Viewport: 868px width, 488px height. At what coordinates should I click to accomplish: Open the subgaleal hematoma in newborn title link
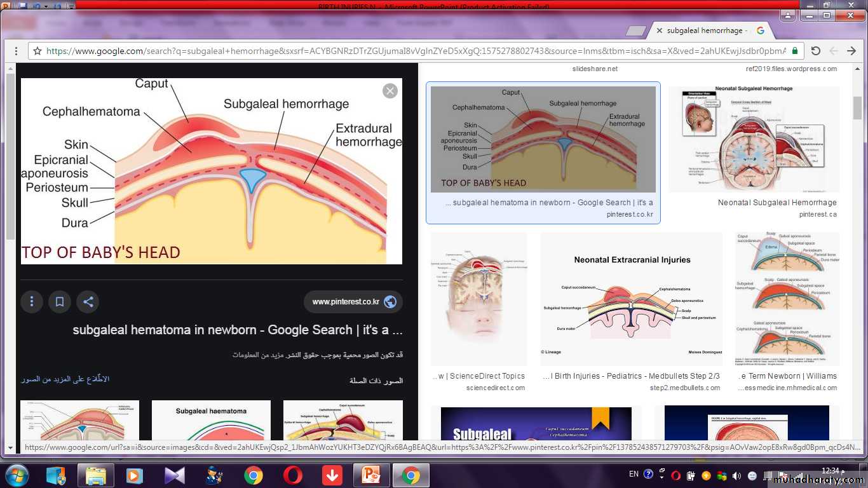coord(237,330)
